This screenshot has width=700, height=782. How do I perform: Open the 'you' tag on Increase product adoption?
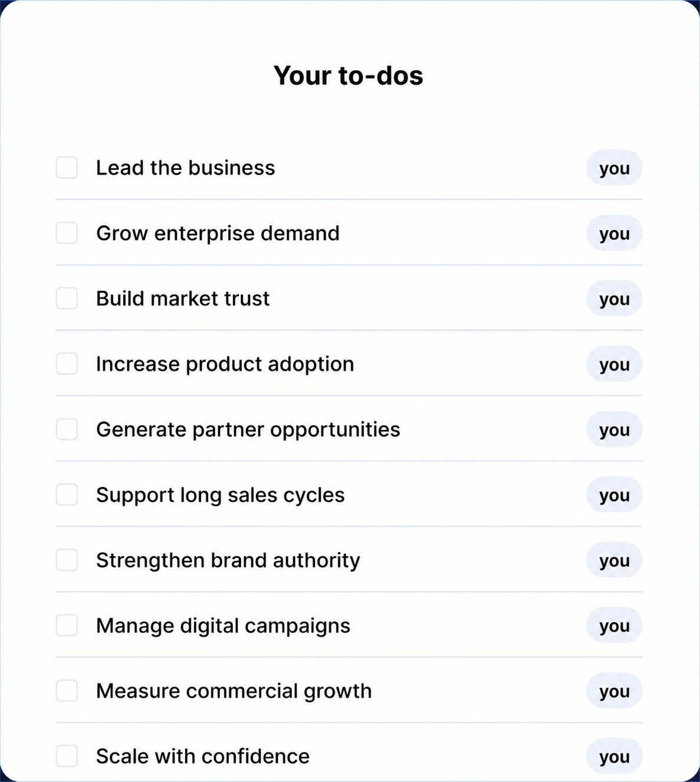(x=614, y=364)
